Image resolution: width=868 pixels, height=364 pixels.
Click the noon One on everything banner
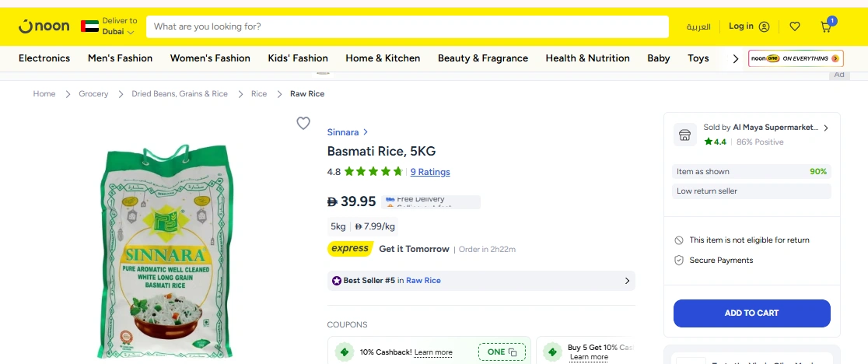[x=795, y=58]
